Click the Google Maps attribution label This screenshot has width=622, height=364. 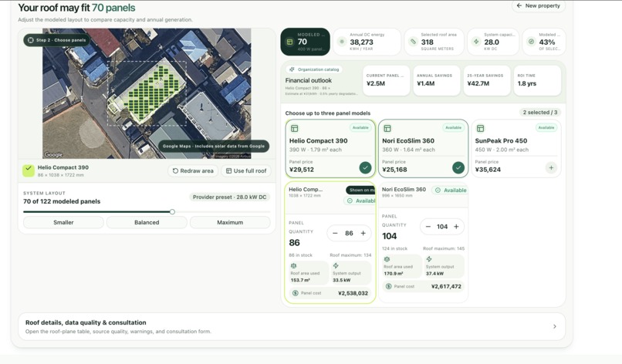point(214,146)
